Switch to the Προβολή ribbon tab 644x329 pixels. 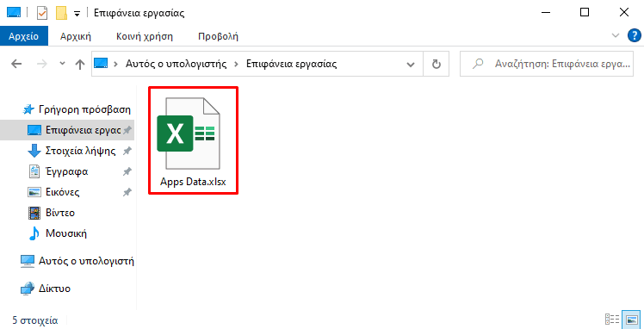tap(218, 36)
